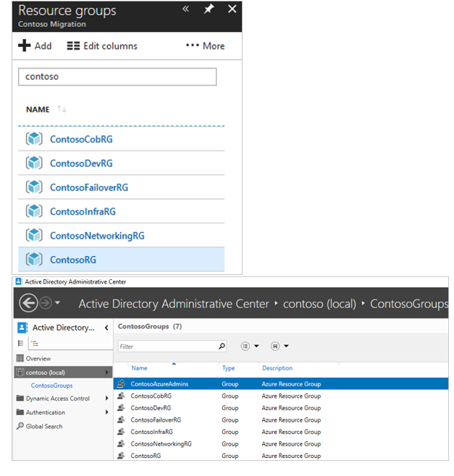The height and width of the screenshot is (476, 454).
Task: Open the ContosoFailoverRG resource group link
Action: pos(89,187)
